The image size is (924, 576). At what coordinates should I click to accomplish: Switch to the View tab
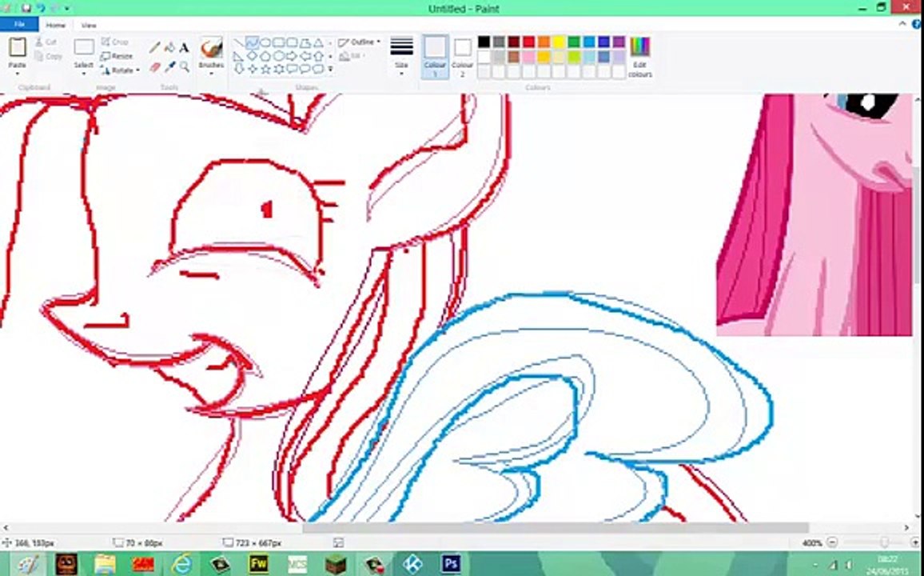click(89, 26)
